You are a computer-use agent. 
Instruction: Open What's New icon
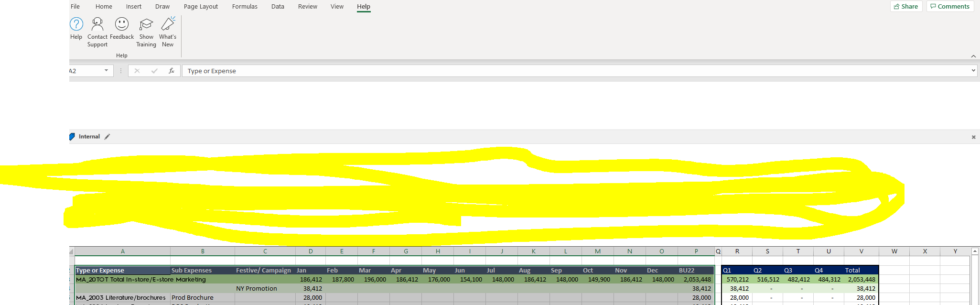pyautogui.click(x=168, y=32)
